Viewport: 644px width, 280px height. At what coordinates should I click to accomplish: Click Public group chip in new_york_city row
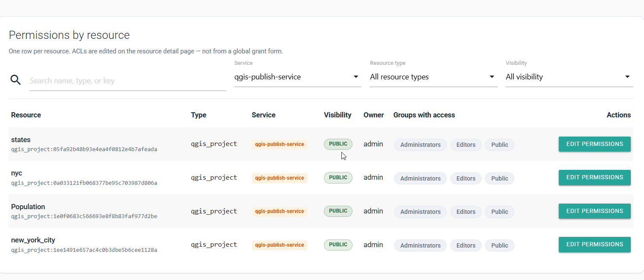click(x=500, y=245)
